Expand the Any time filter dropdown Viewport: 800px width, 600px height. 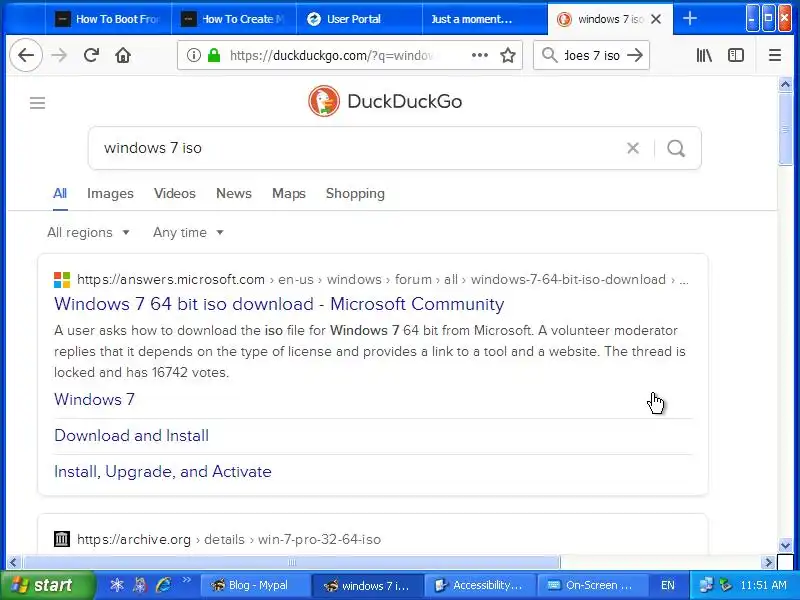pos(188,233)
